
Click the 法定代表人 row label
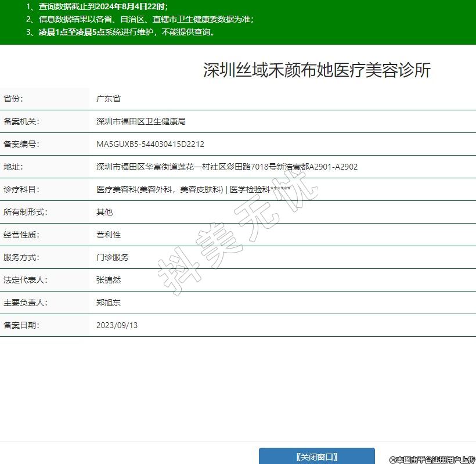(25, 280)
